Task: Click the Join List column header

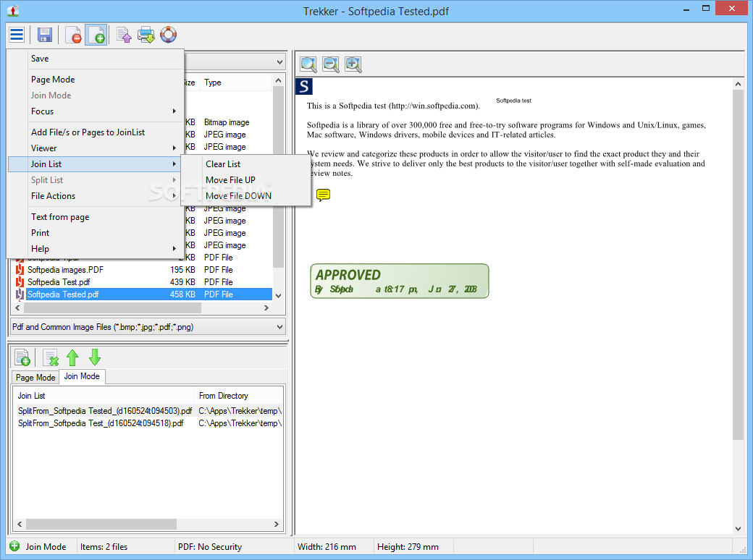Action: point(104,396)
